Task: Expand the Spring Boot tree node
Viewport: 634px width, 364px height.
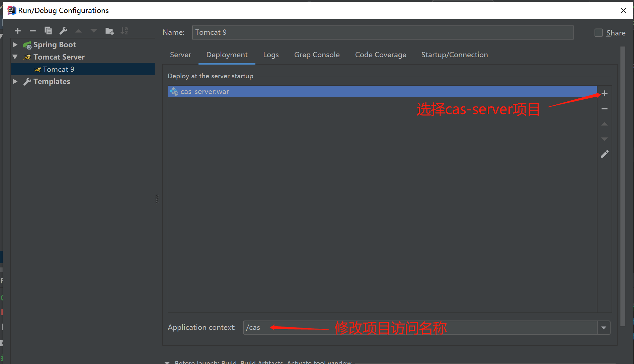Action: click(x=15, y=44)
